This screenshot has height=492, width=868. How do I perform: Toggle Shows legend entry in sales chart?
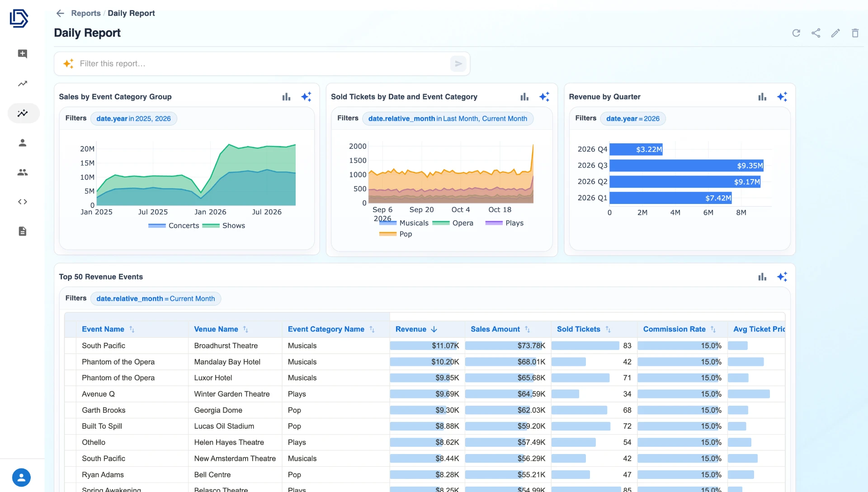tap(224, 226)
